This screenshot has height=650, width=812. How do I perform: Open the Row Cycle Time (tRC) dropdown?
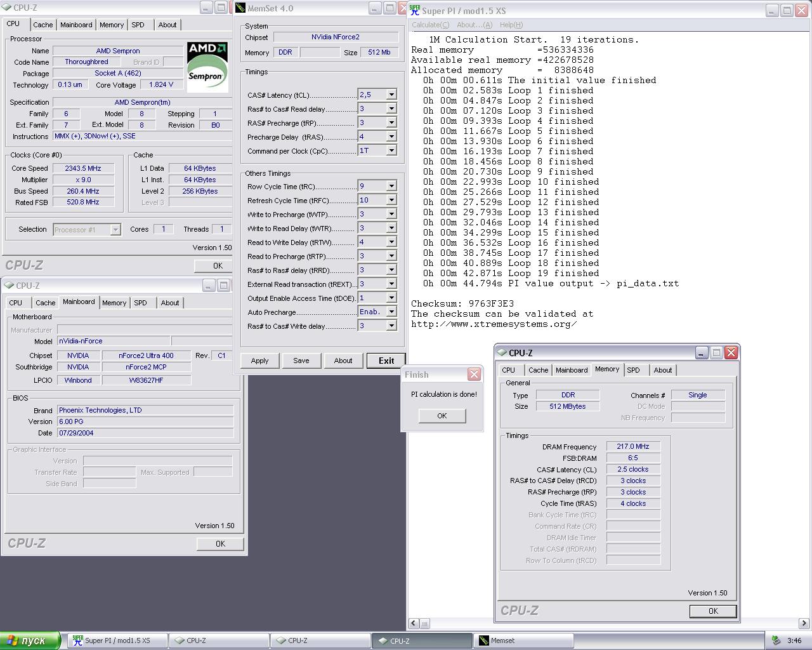(391, 186)
